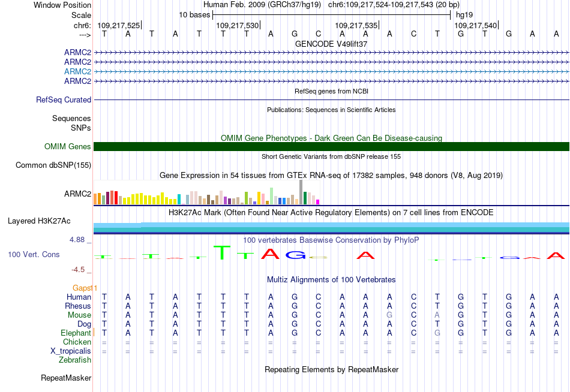Open 100 vertebrates Basewise Conservation by PhyloP title
Screen dimensions: 570x392
tap(331, 240)
